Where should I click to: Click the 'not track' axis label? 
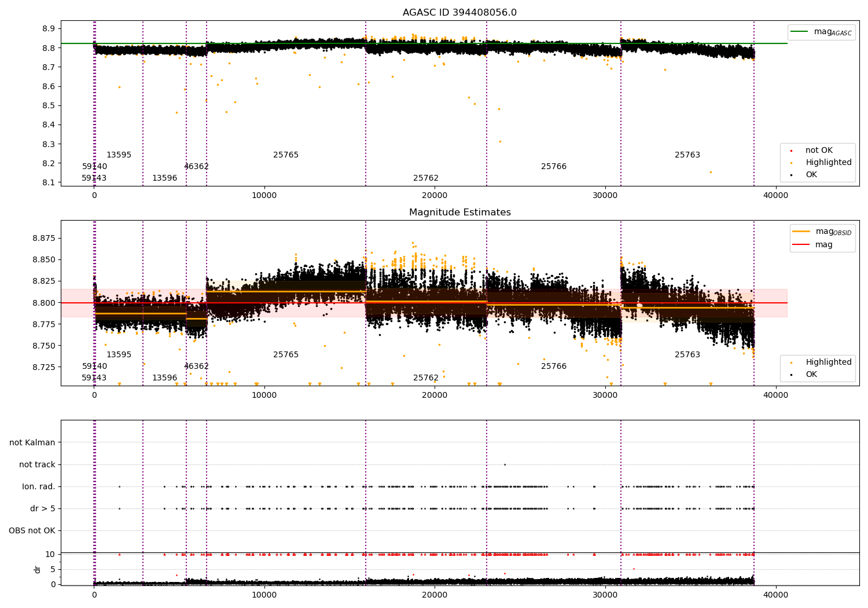(37, 465)
